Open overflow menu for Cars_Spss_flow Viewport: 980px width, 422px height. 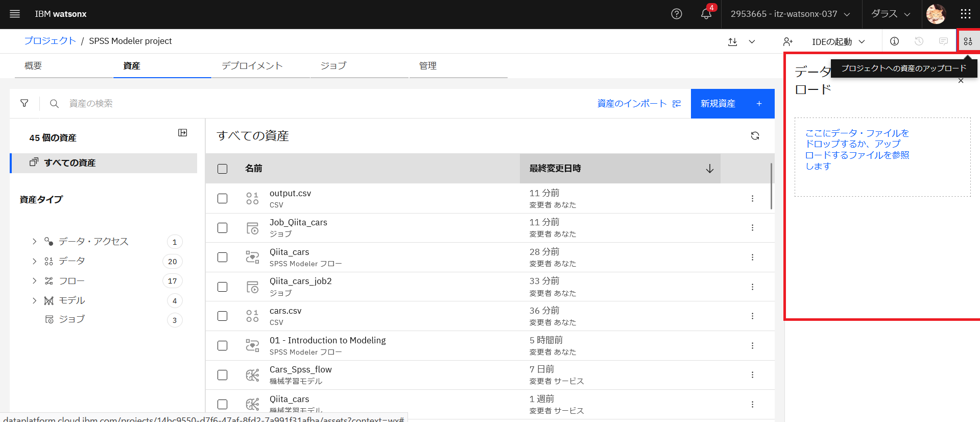coord(752,374)
